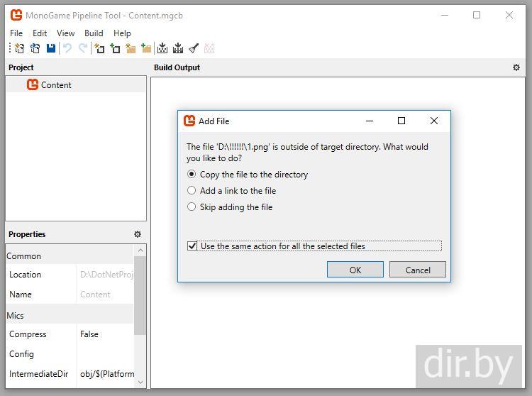Screen dimensions: 532x396
Task: Click the blue Save floppy disk icon
Action: point(51,48)
